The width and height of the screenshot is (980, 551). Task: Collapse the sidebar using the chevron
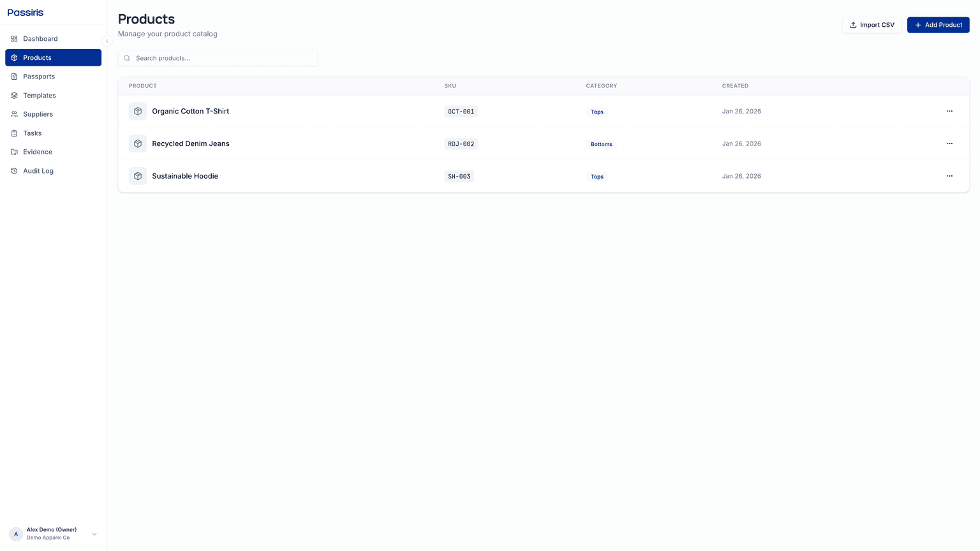107,40
